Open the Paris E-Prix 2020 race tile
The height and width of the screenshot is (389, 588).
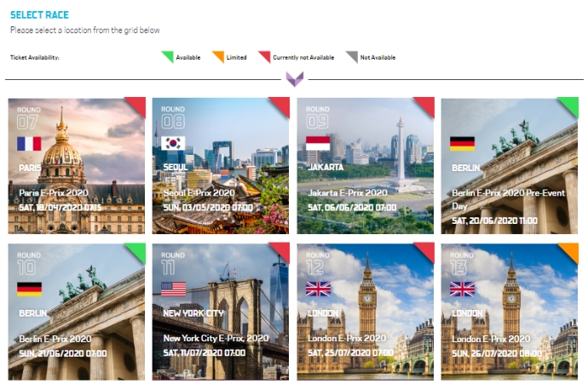tap(77, 166)
